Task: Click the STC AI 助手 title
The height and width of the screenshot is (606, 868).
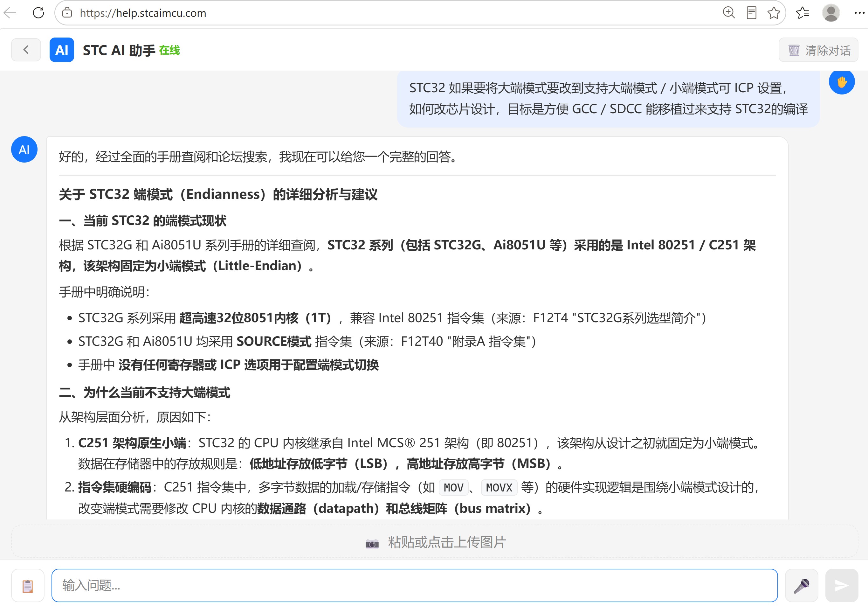Action: [119, 50]
